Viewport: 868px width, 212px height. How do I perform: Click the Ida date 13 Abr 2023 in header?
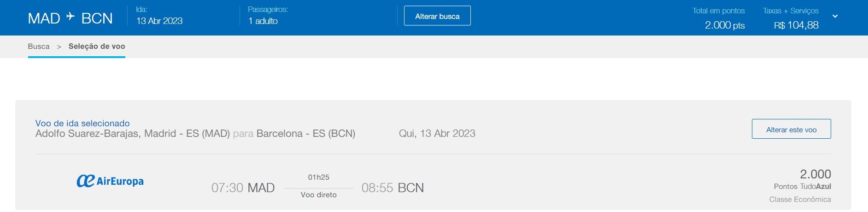(x=159, y=21)
